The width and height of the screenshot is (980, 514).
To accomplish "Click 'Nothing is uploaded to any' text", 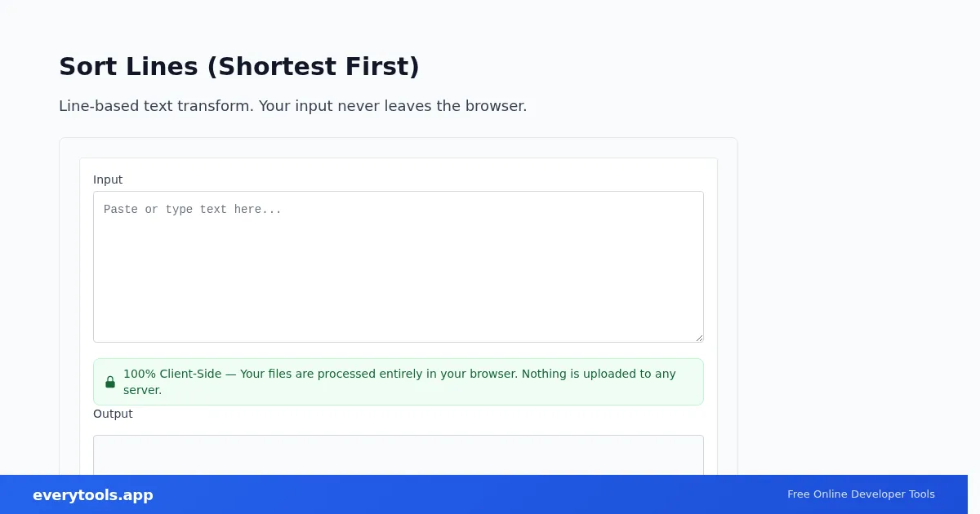I will tap(599, 374).
